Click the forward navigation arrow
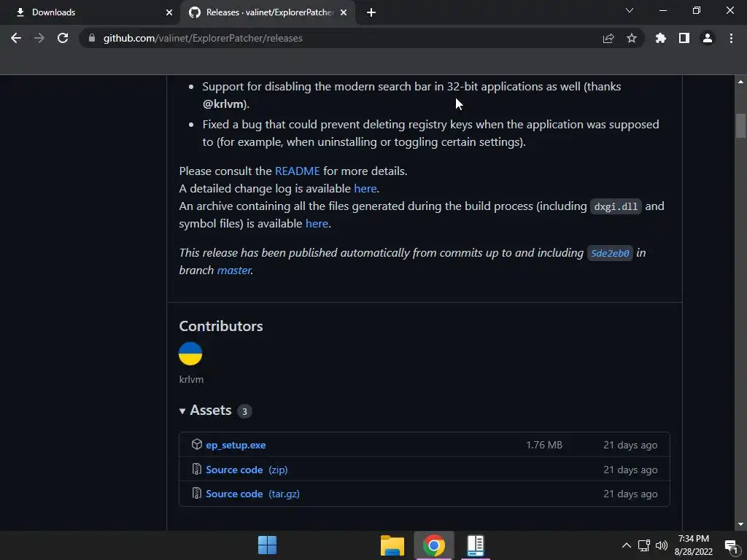747x560 pixels. (x=39, y=38)
